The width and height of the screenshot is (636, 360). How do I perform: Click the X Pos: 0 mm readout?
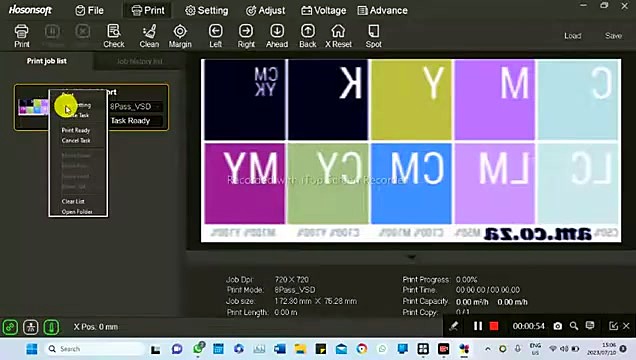click(95, 327)
